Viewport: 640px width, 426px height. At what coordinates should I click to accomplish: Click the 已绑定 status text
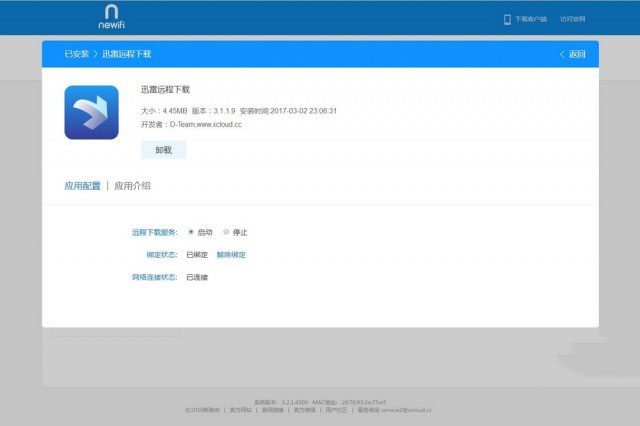[197, 255]
